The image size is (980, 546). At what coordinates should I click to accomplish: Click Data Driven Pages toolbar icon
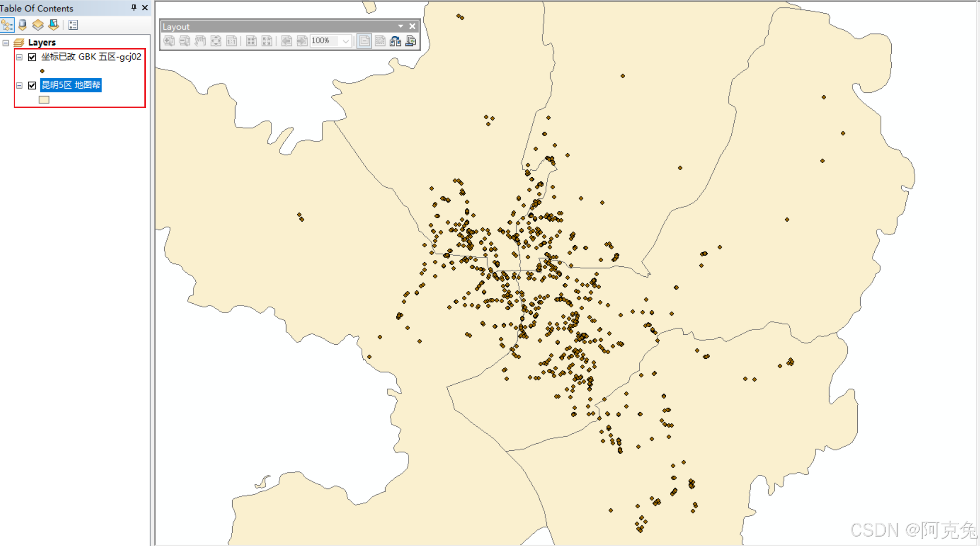pyautogui.click(x=411, y=41)
